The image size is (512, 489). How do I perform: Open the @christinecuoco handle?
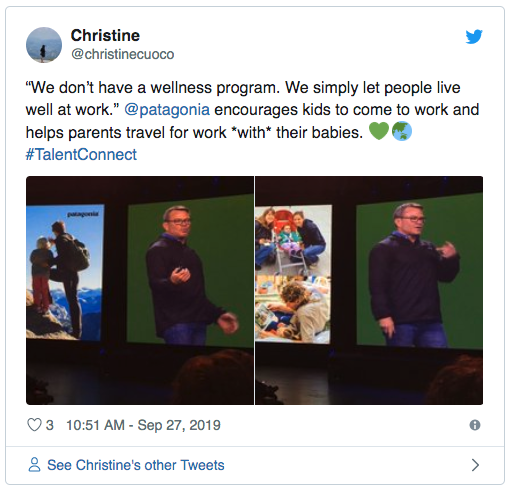122,54
